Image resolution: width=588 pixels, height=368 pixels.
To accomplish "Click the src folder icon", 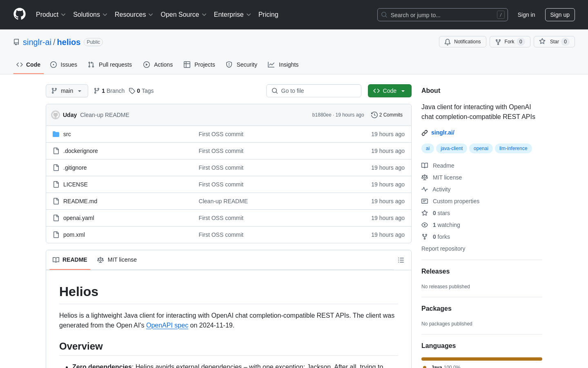I will pyautogui.click(x=56, y=134).
